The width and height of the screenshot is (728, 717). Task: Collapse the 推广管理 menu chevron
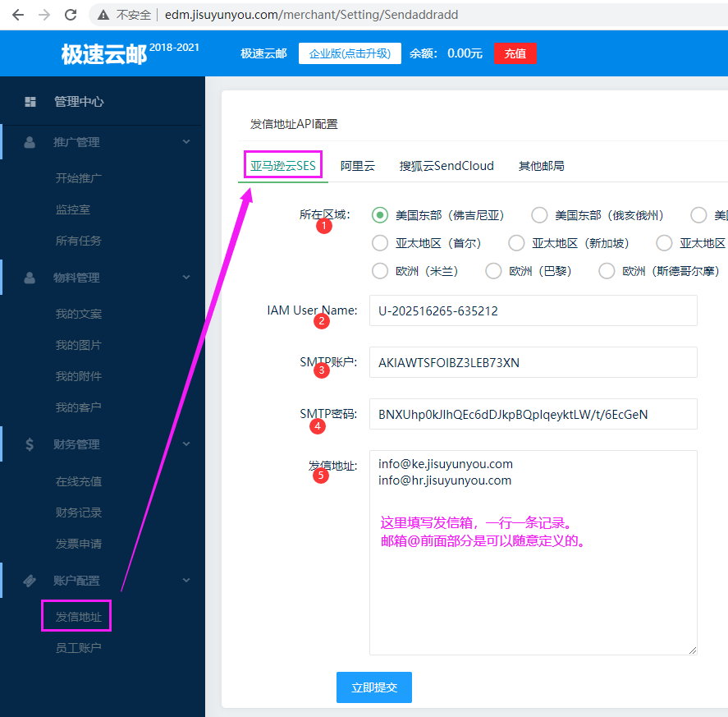pos(186,142)
